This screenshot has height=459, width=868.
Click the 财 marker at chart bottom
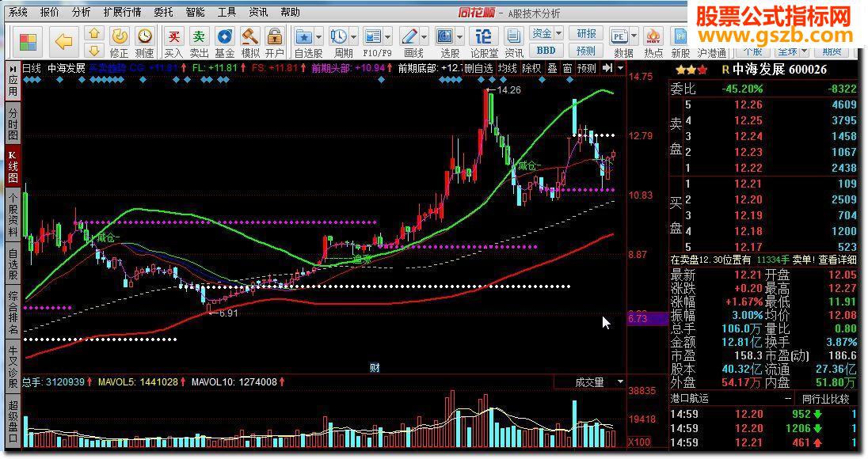point(375,368)
